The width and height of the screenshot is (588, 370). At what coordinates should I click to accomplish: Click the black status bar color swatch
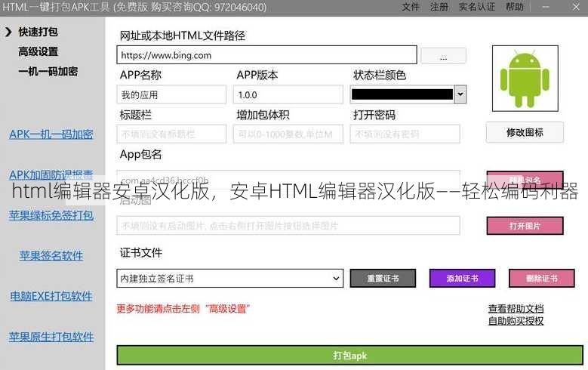(402, 94)
